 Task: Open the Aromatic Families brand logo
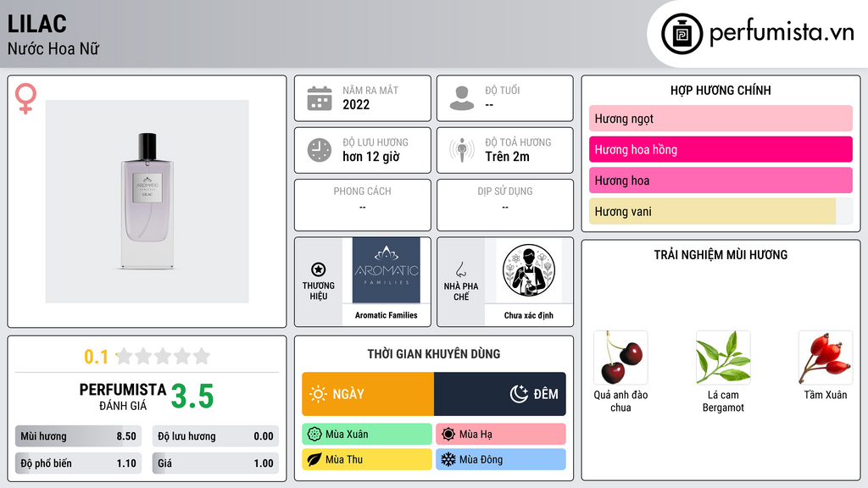coord(386,270)
